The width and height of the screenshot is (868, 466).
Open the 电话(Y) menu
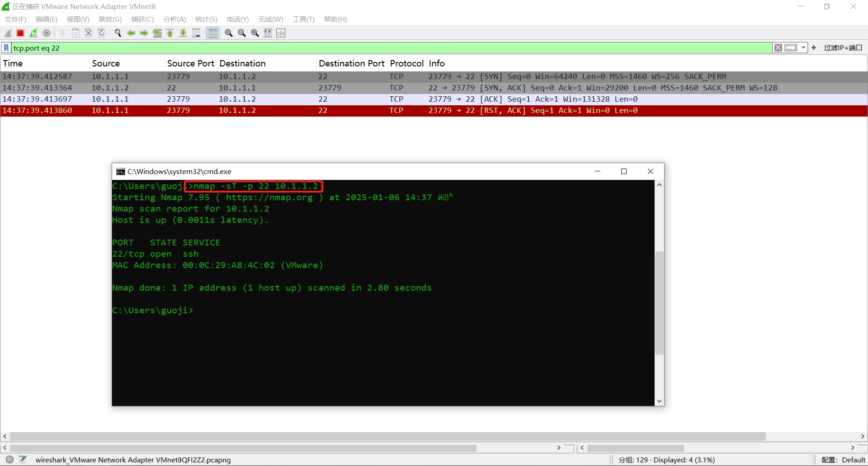[x=238, y=19]
